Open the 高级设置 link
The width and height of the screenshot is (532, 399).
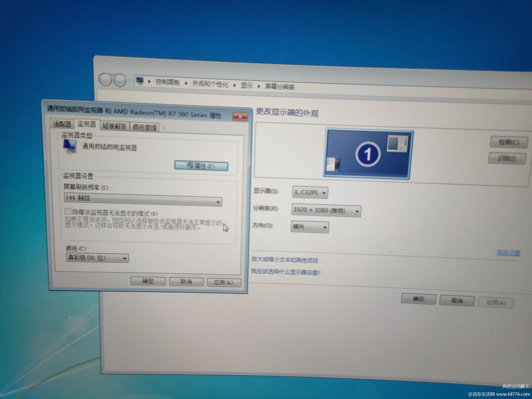pos(508,253)
